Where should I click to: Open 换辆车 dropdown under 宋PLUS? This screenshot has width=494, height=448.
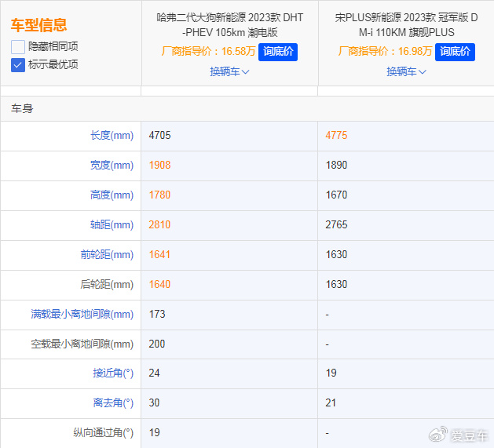click(x=406, y=71)
